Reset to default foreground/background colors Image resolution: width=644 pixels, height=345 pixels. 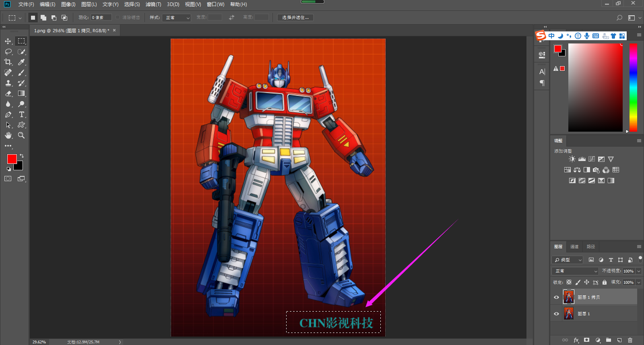(x=9, y=169)
